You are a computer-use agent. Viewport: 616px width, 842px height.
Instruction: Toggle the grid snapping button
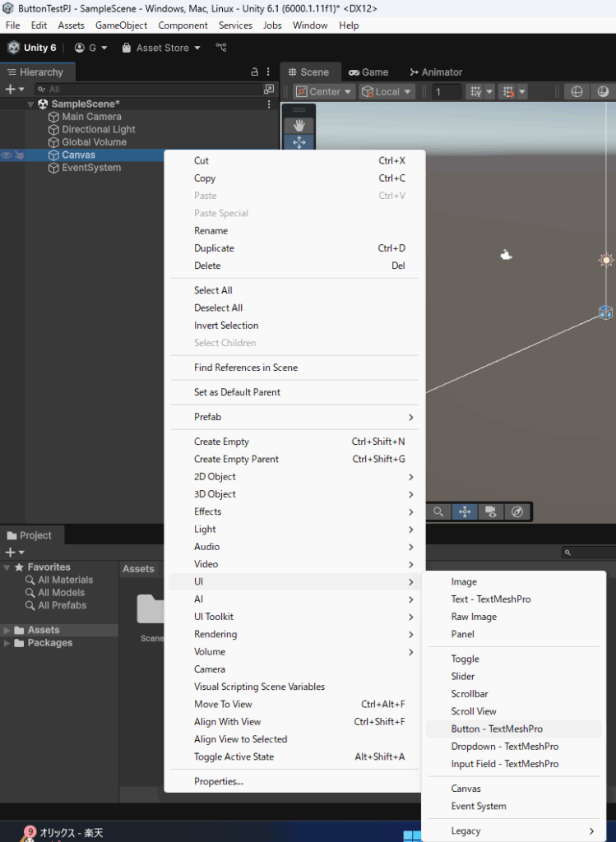click(476, 91)
